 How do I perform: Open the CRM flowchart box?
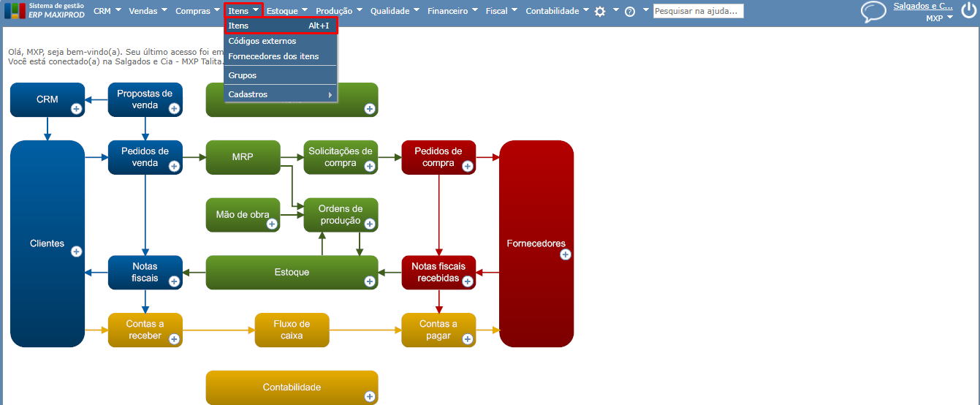click(48, 99)
